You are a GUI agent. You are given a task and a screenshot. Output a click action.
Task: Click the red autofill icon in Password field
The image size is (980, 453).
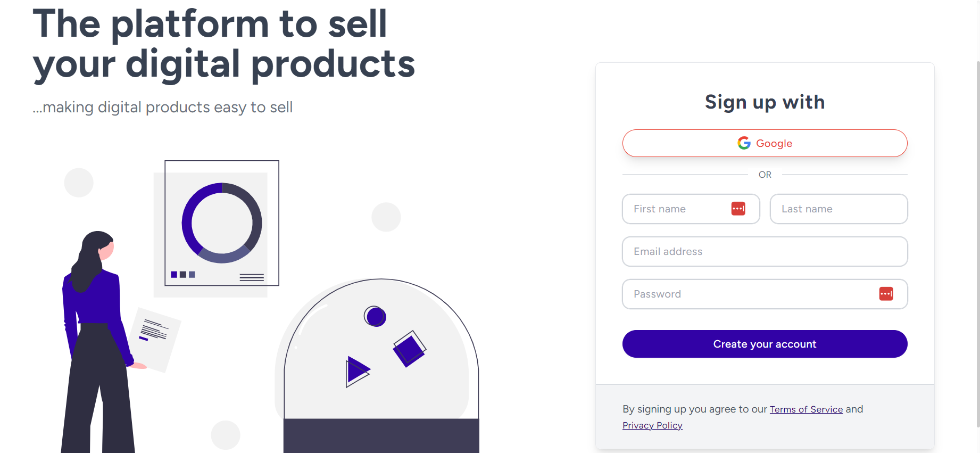[886, 294]
